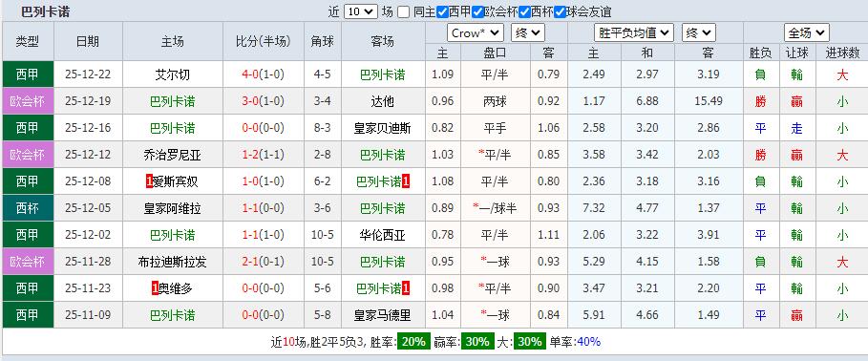Open the 近 10 场 match count dropdown

click(x=360, y=11)
